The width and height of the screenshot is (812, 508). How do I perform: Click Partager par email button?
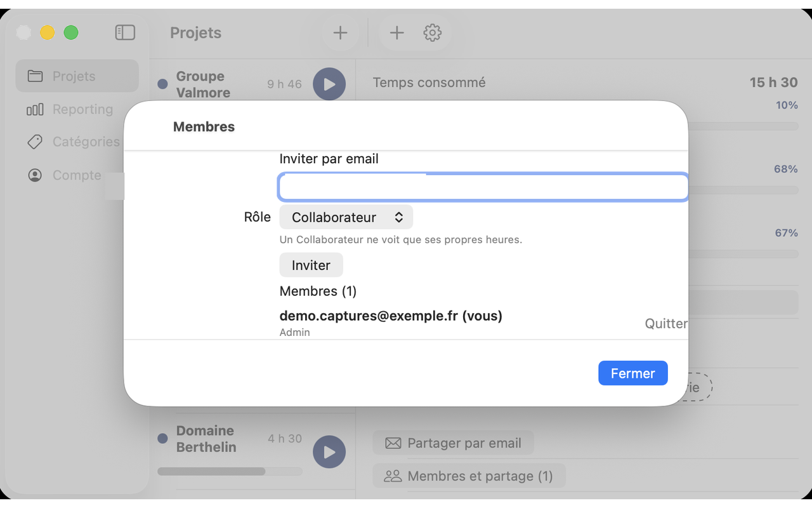tap(453, 443)
